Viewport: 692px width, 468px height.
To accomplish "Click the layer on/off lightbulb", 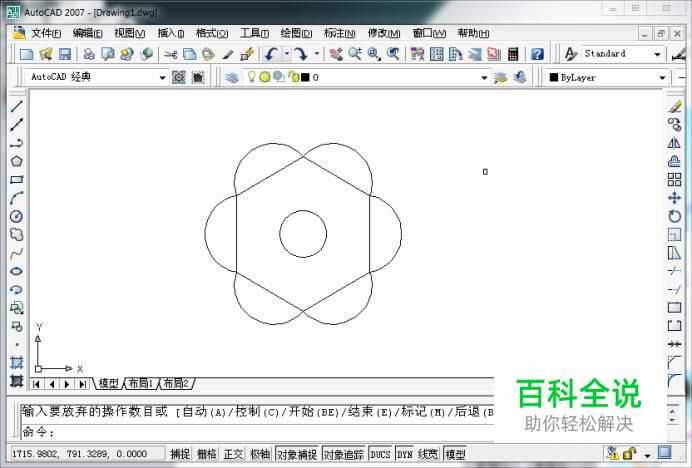I will tap(251, 77).
